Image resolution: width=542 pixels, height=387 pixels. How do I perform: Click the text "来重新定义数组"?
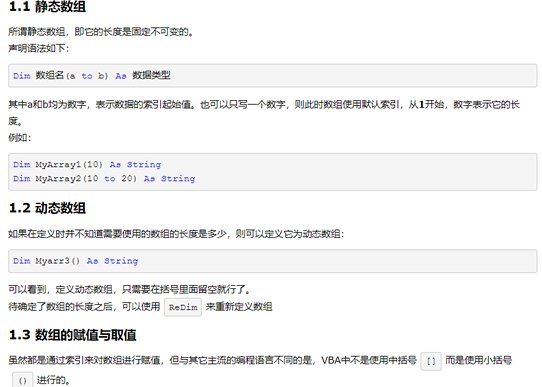pyautogui.click(x=239, y=306)
